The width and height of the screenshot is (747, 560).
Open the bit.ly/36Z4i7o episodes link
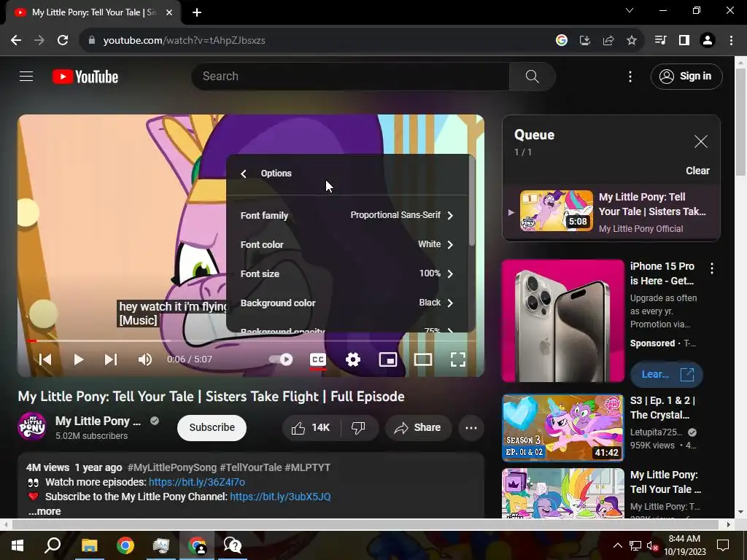197,482
